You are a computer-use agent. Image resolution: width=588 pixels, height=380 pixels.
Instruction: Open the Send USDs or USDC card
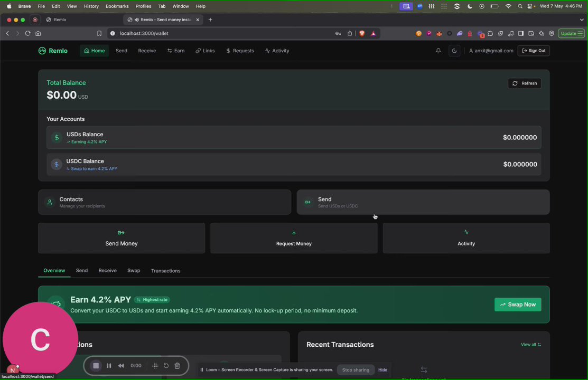pyautogui.click(x=423, y=202)
